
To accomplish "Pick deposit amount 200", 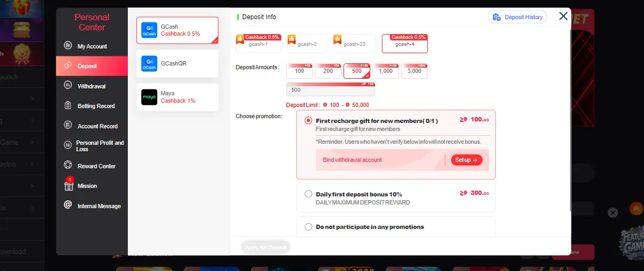I will (x=328, y=71).
